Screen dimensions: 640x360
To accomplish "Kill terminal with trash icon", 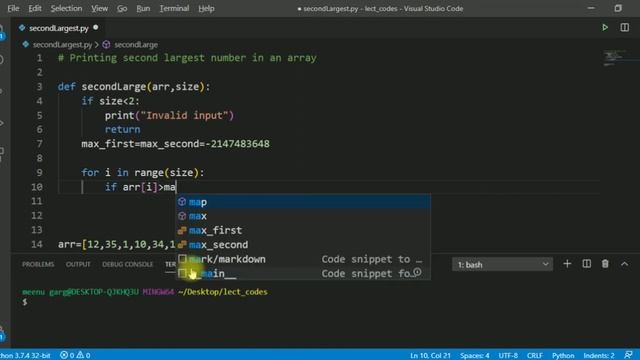I will click(x=605, y=264).
